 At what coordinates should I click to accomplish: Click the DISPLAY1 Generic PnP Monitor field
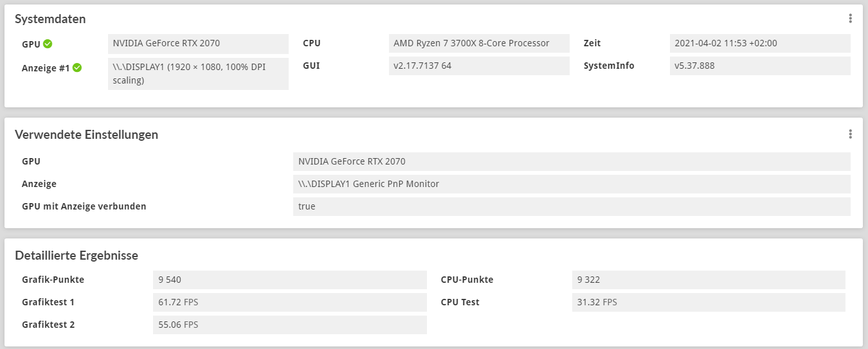point(572,184)
